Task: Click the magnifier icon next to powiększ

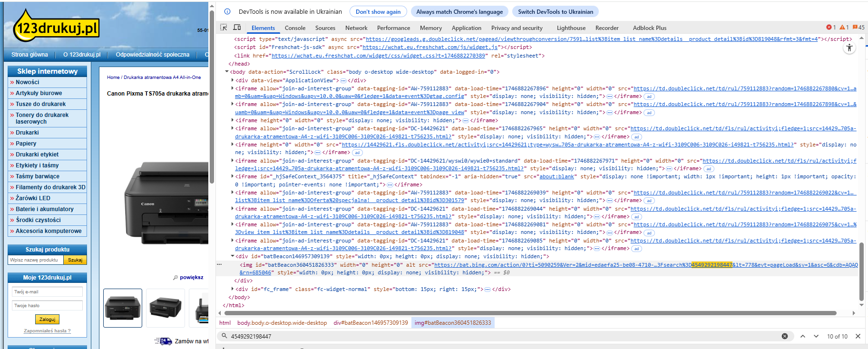Action: point(176,277)
